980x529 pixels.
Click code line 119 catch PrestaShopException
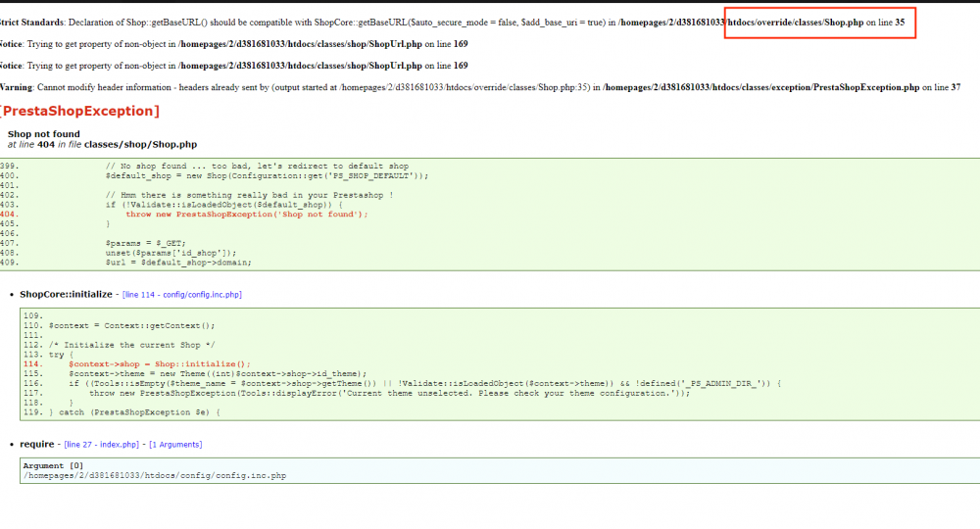pos(134,412)
